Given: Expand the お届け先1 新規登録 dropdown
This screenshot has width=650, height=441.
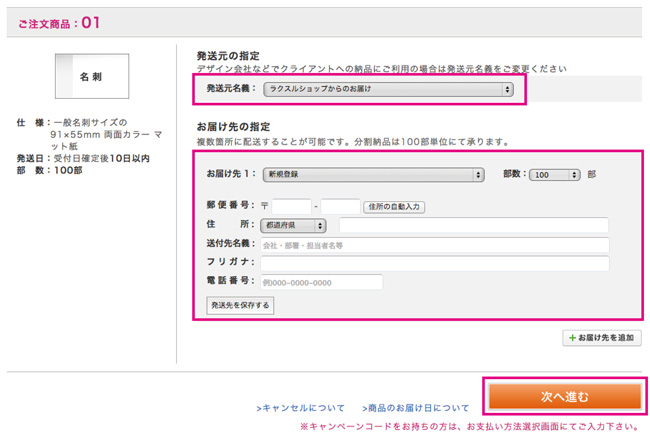Looking at the screenshot, I should click(x=373, y=174).
